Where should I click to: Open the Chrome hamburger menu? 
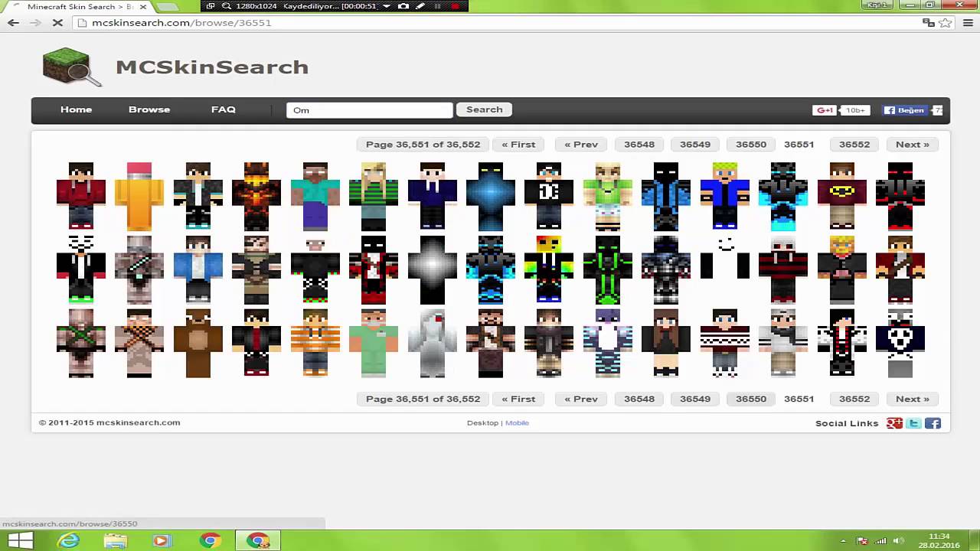click(968, 23)
